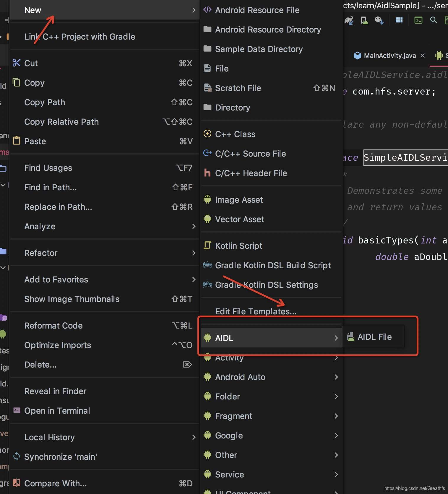
Task: Click the Compare With diff icon
Action: (x=17, y=483)
